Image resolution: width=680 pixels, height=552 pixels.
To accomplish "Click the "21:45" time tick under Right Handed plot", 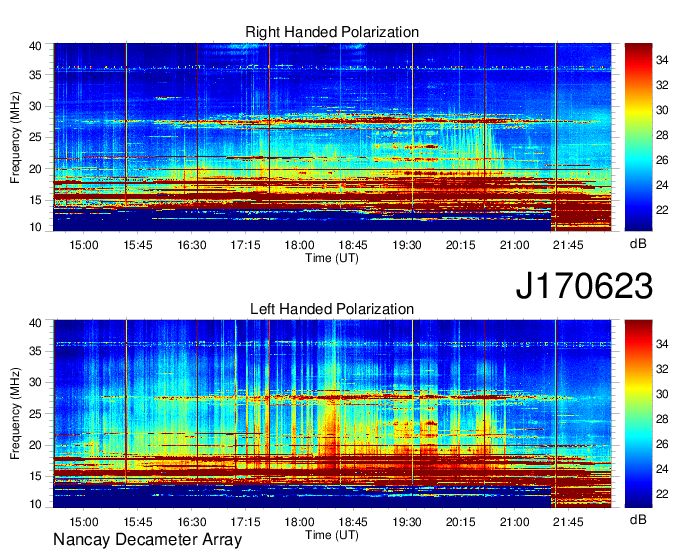I will (569, 245).
